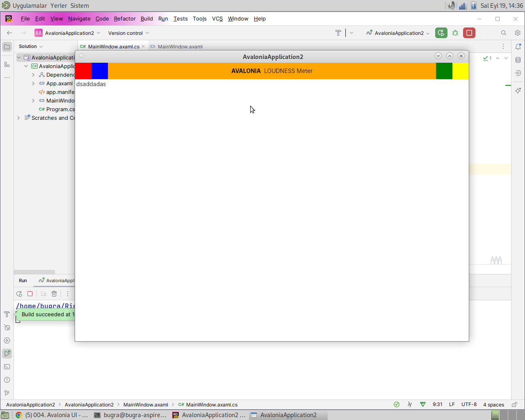Click the system volume icon in top panel
The width and height of the screenshot is (525, 420).
point(452,6)
